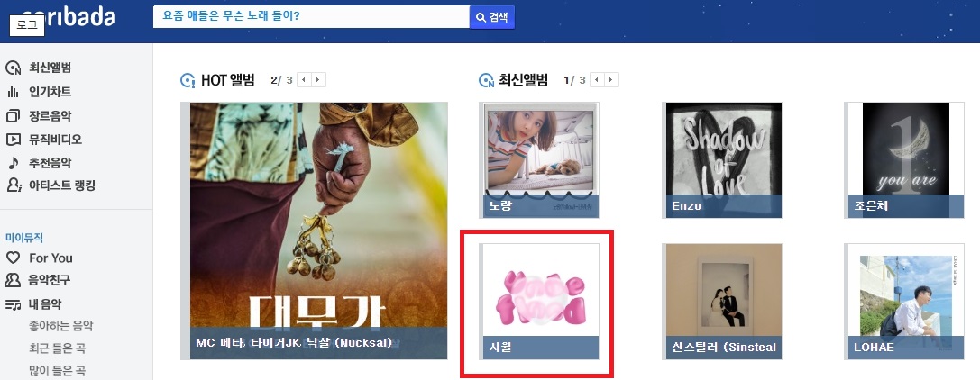Open 아티스트 랭킹 in sidebar
The height and width of the screenshot is (380, 980).
[x=50, y=185]
